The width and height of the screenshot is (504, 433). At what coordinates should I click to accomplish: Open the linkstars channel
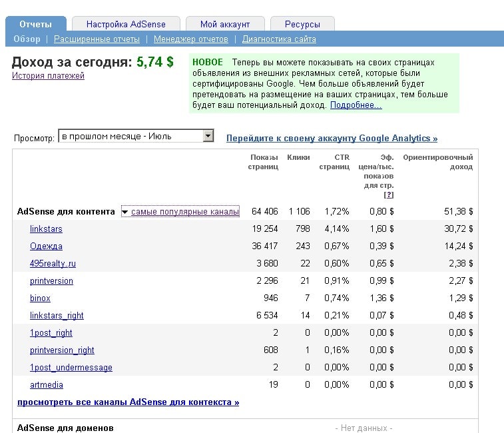click(x=46, y=229)
